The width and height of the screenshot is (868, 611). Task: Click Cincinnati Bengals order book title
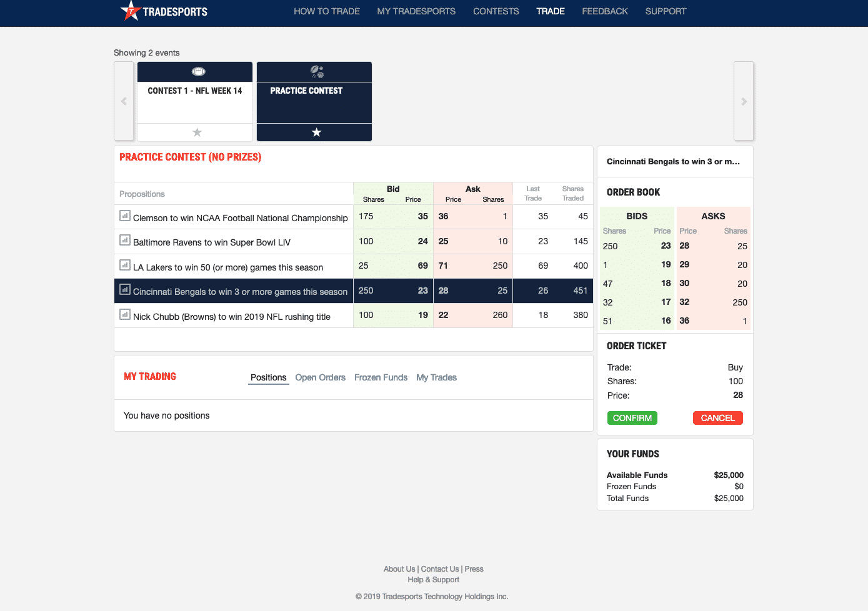coord(673,161)
